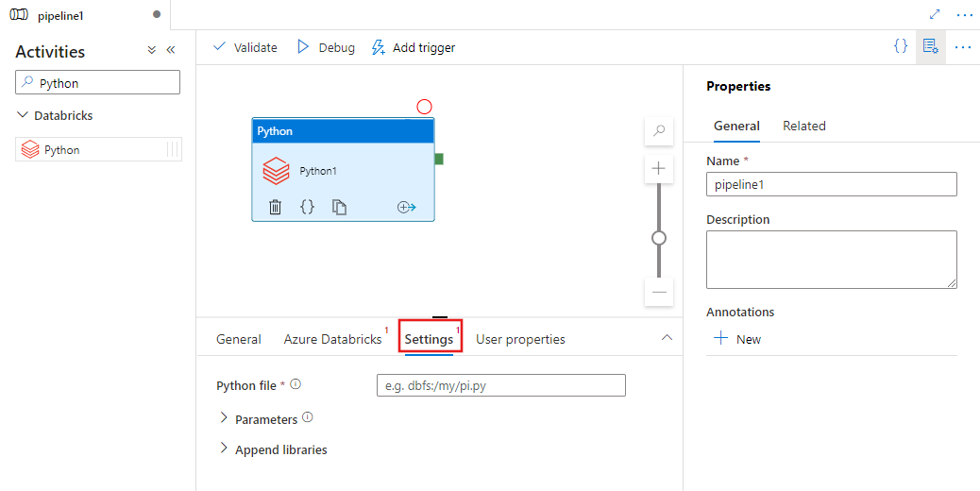Expand Append libraries section

pyautogui.click(x=224, y=449)
